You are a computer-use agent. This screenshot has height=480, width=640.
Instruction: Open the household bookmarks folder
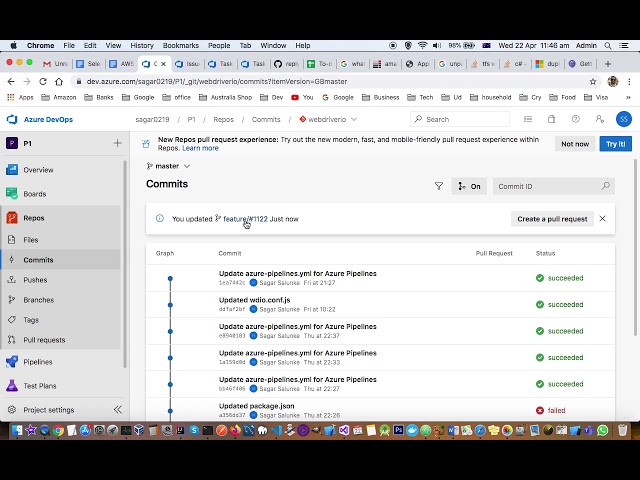coord(490,97)
